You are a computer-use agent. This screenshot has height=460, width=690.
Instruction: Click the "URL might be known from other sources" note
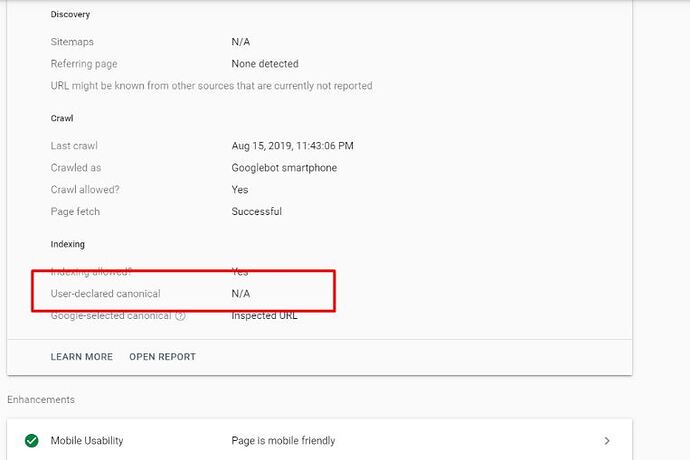pyautogui.click(x=211, y=86)
